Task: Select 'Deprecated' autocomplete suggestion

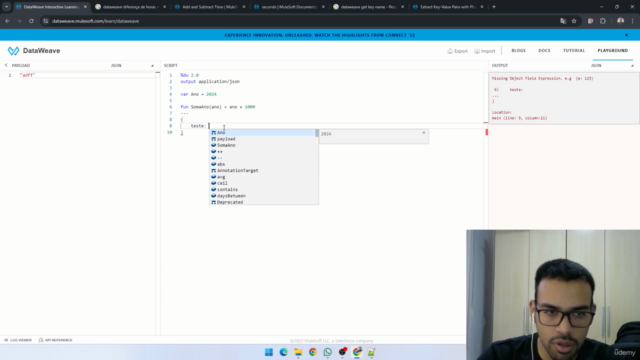Action: [x=263, y=202]
